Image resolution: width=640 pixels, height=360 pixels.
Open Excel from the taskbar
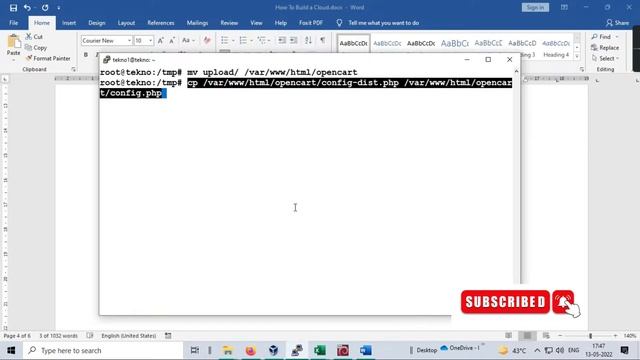point(320,350)
